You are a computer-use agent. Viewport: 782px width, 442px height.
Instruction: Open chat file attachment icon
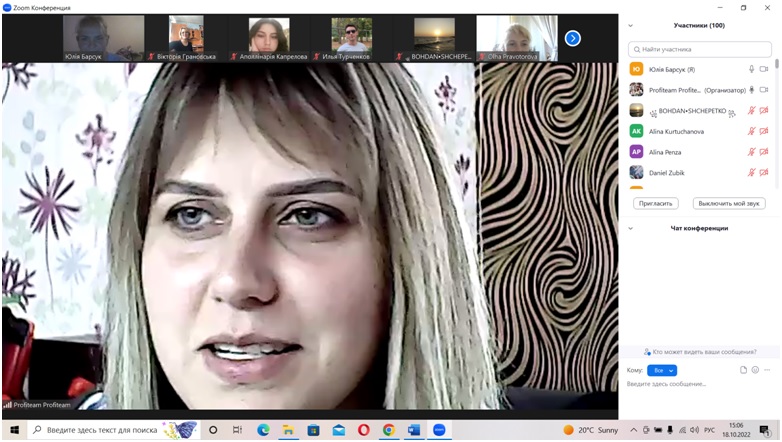pyautogui.click(x=743, y=370)
